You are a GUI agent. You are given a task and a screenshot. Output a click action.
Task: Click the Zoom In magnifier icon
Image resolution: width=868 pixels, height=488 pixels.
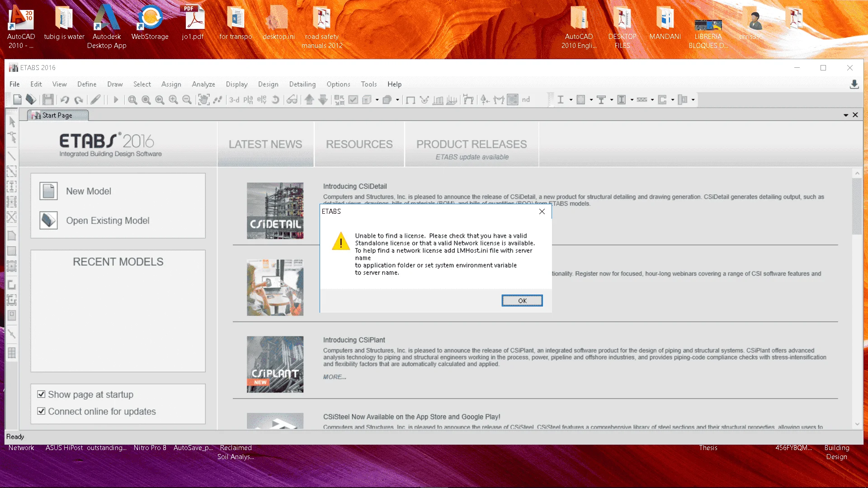[173, 100]
